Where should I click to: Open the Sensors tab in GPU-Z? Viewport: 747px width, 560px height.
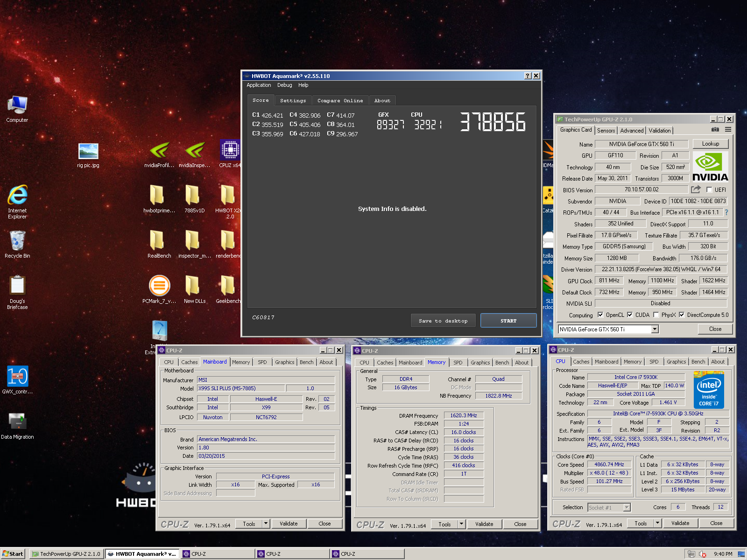coord(606,131)
